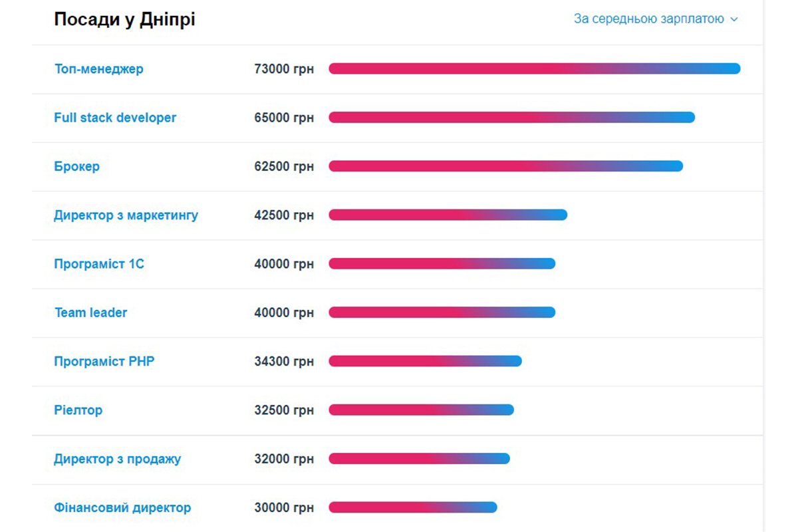Click the Фінансовий директор link

(122, 508)
